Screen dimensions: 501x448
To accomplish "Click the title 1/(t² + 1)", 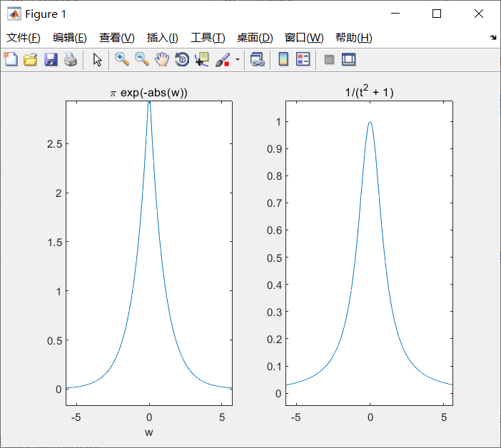I will (370, 91).
